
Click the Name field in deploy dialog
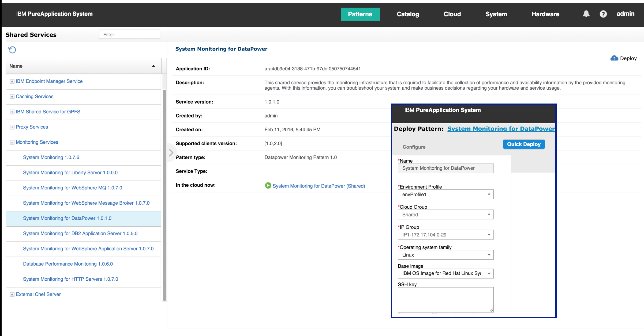445,168
